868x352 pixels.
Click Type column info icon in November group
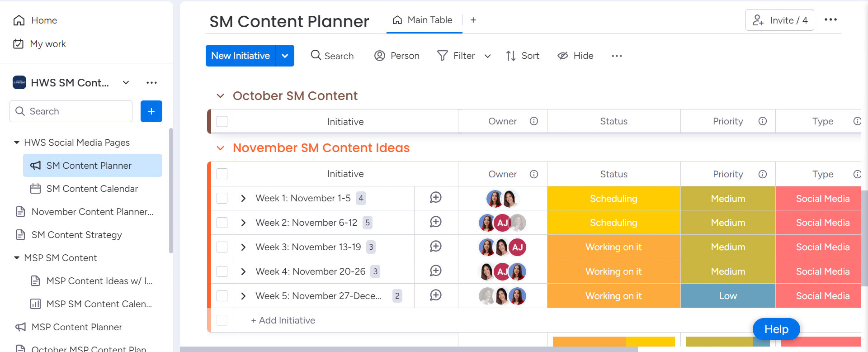click(857, 174)
